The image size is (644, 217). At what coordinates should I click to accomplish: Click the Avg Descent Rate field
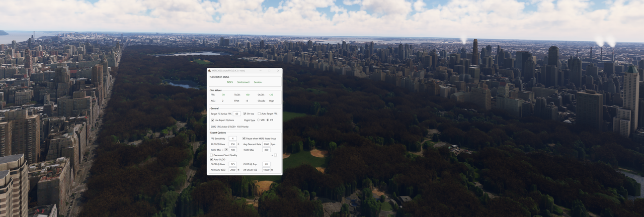point(266,144)
